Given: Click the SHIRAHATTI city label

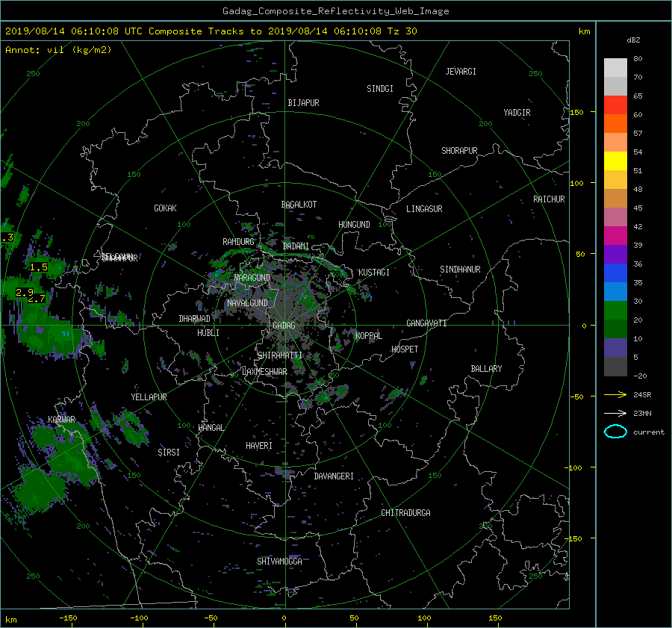Looking at the screenshot, I should coord(280,355).
